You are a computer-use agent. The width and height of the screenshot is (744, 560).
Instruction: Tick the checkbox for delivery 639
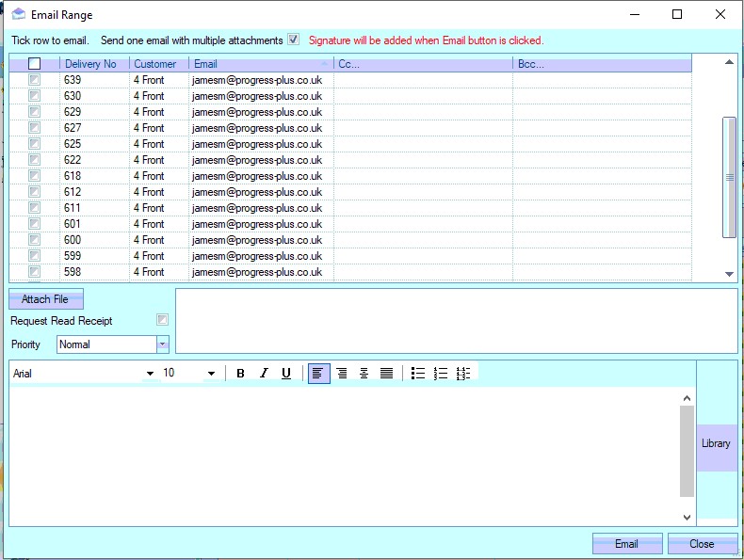click(x=35, y=80)
